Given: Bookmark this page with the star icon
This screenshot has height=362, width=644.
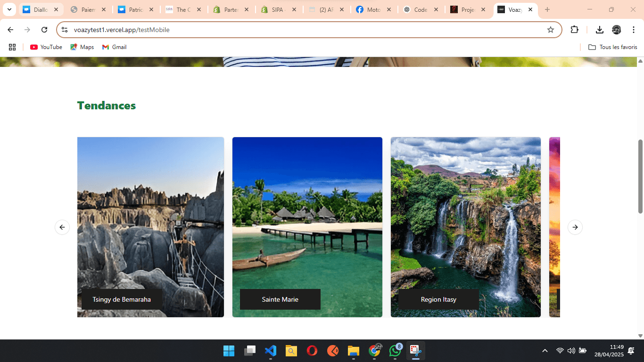Looking at the screenshot, I should point(550,30).
